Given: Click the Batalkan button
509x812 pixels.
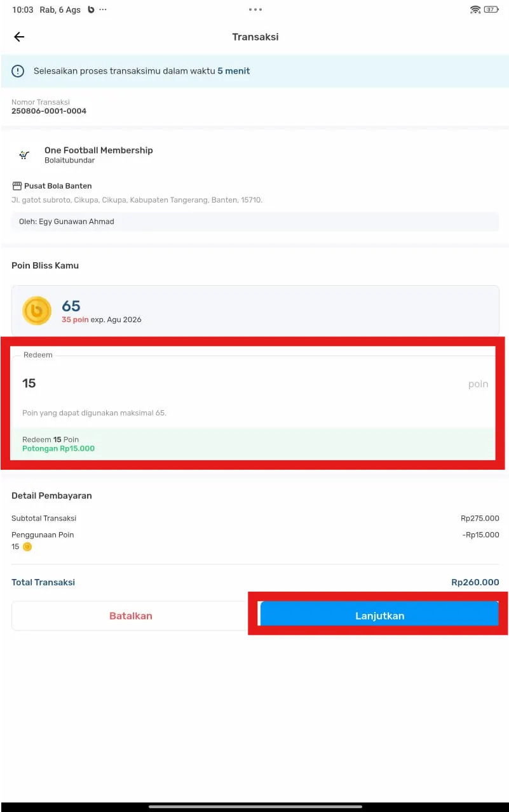Looking at the screenshot, I should [131, 616].
